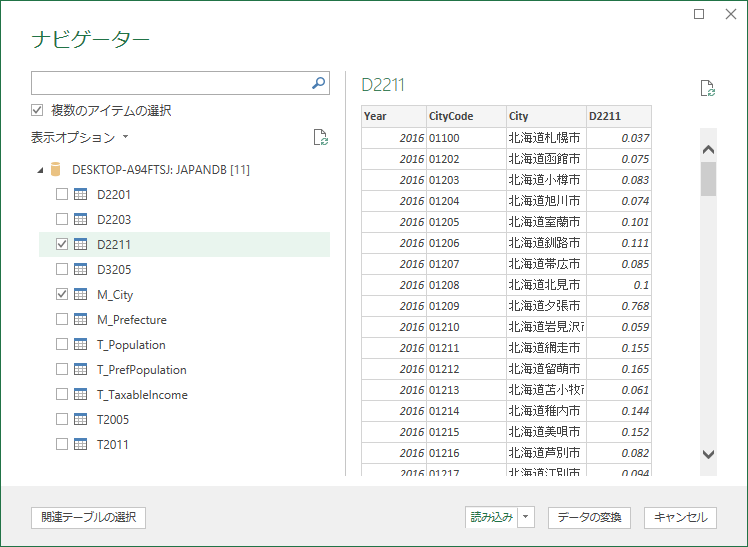
Task: Open the 表示オプション dropdown
Action: click(x=80, y=138)
